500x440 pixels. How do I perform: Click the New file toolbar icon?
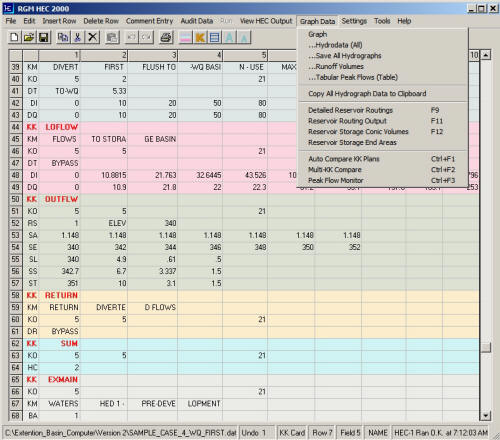(x=14, y=37)
